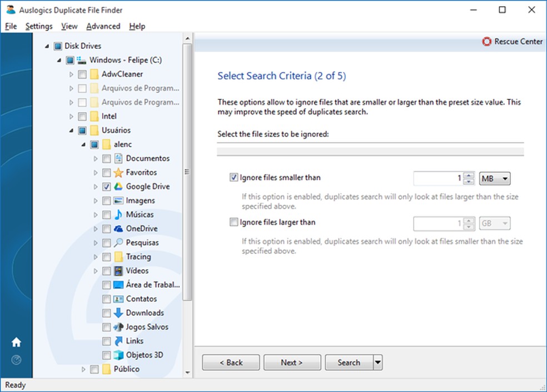
Task: Click the Next button
Action: (292, 363)
